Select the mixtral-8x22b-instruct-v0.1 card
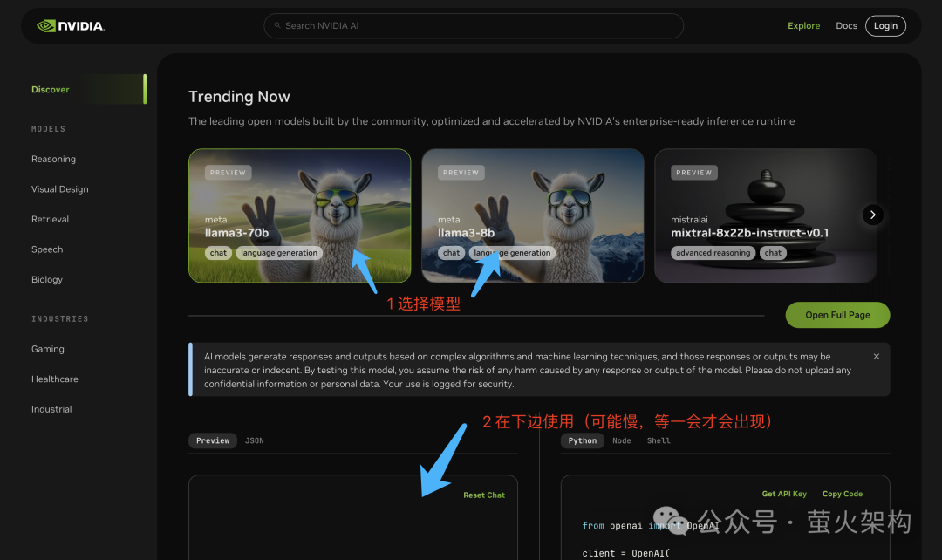This screenshot has height=560, width=942. coord(766,215)
